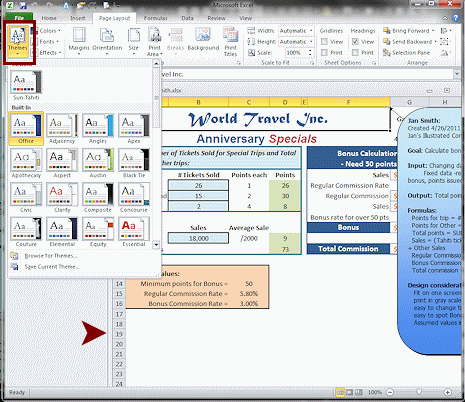Open the Orientation options
The image size is (465, 402).
107,41
